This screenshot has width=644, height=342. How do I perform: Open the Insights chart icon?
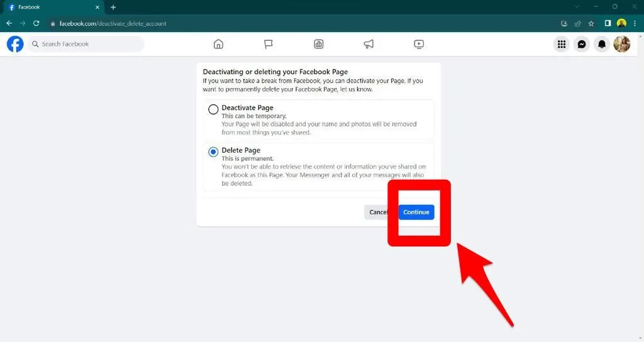pos(319,44)
